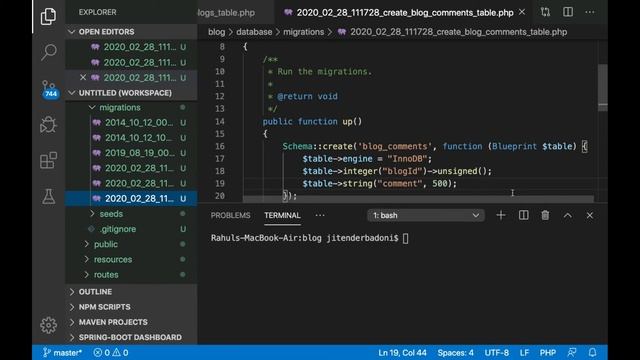Change the LF end-of-line sequence
Screen dimensions: 640x360
click(x=524, y=353)
